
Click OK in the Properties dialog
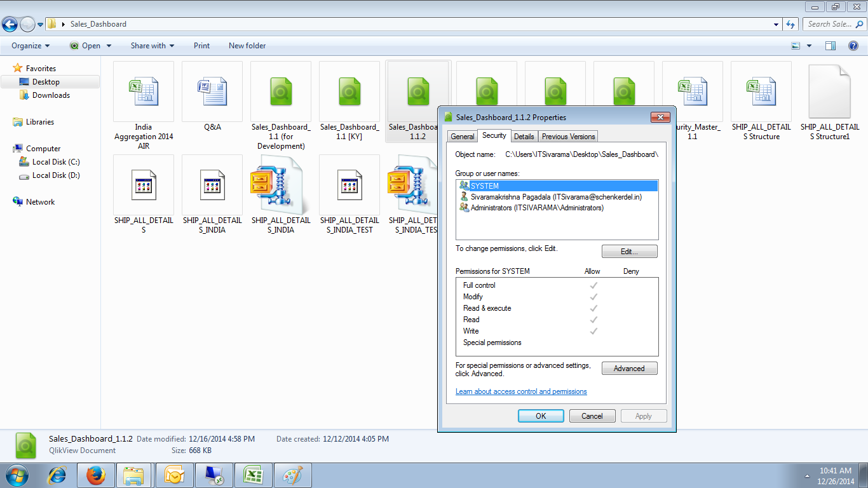point(541,416)
